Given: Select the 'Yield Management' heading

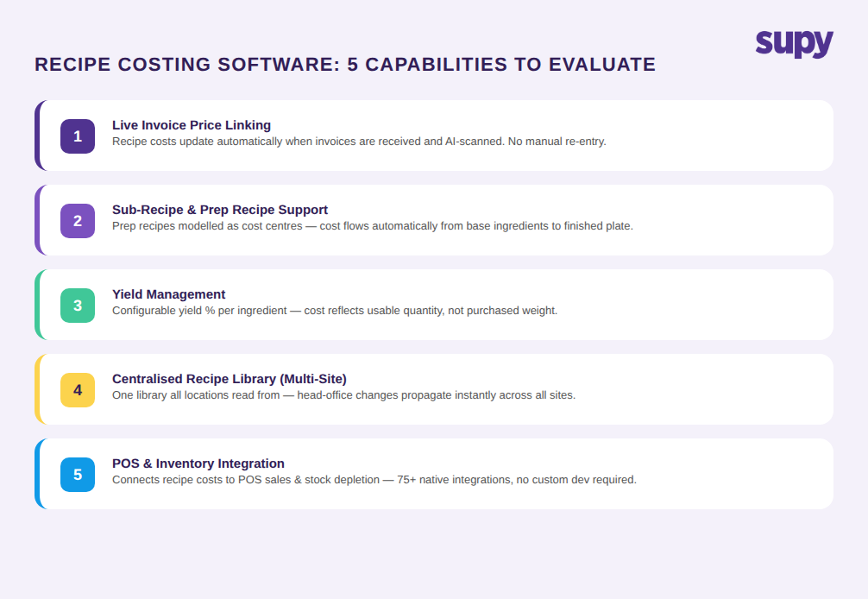Looking at the screenshot, I should click(169, 294).
